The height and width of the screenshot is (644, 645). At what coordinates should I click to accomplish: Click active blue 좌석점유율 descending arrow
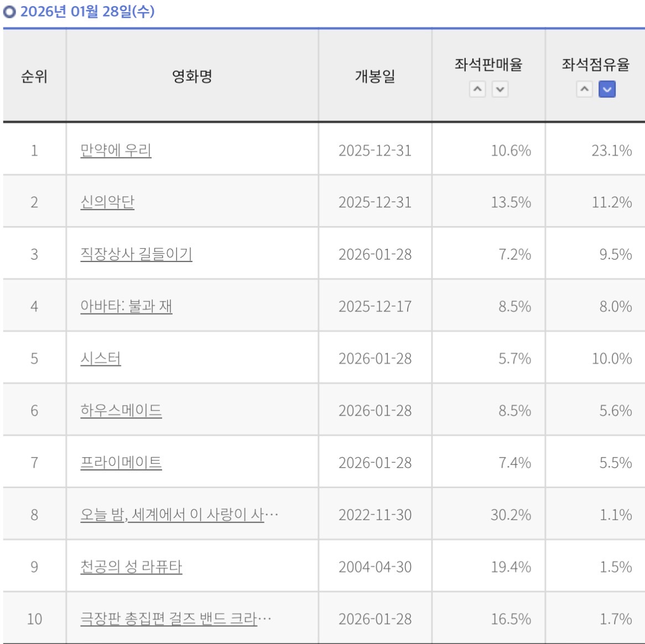point(607,89)
